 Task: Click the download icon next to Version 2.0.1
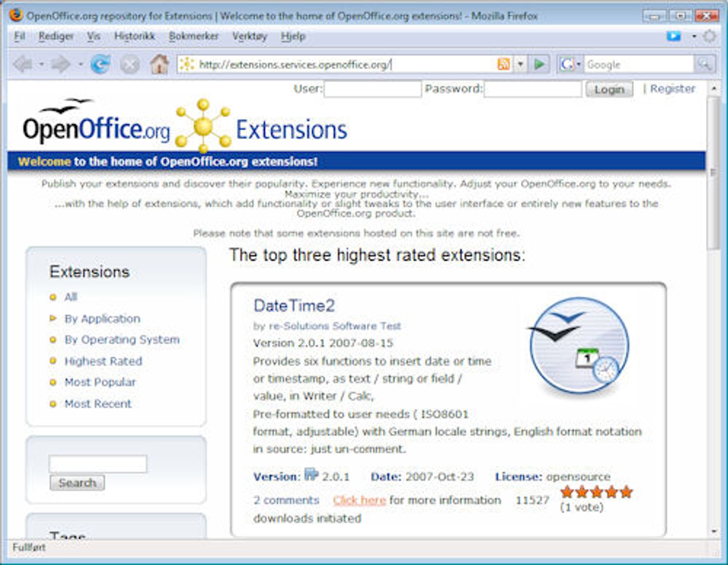[311, 474]
